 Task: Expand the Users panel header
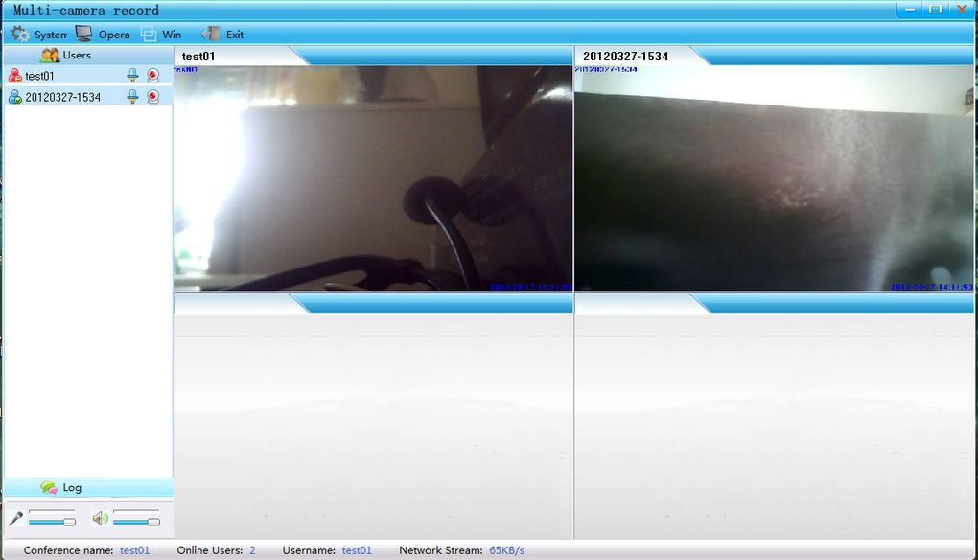coord(65,56)
